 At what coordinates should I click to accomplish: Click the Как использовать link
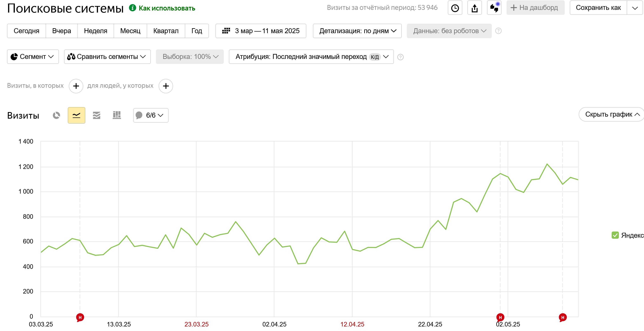[x=167, y=8]
